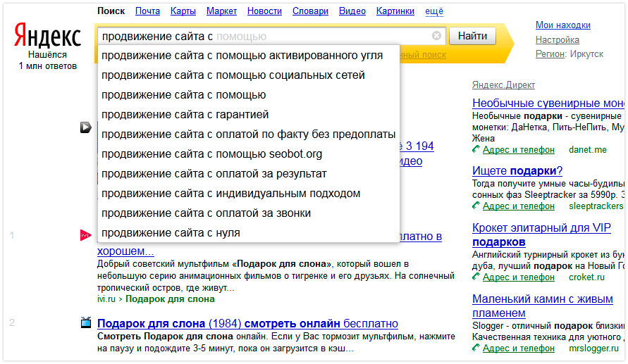This screenshot has width=628, height=364.
Task: Open Мои находки link
Action: [x=562, y=25]
